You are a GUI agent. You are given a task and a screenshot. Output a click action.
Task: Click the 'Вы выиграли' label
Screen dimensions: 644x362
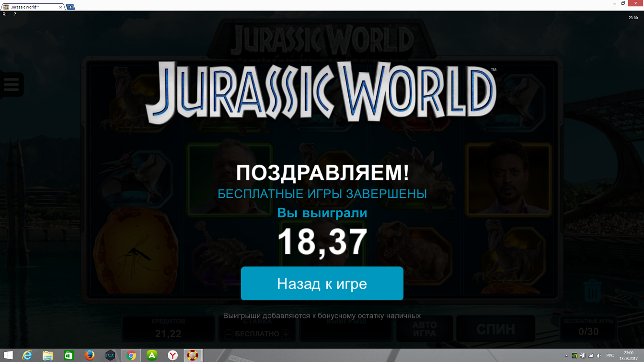[x=322, y=213]
